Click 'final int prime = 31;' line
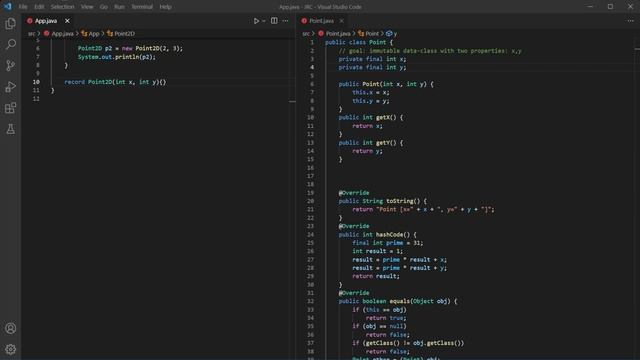The height and width of the screenshot is (360, 640). [x=388, y=243]
